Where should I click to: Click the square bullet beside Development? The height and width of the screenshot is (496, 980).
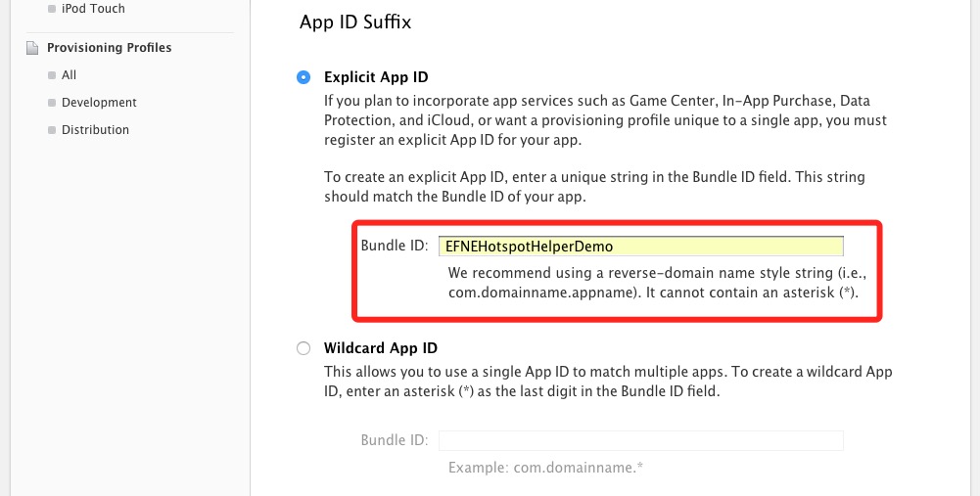click(x=52, y=103)
